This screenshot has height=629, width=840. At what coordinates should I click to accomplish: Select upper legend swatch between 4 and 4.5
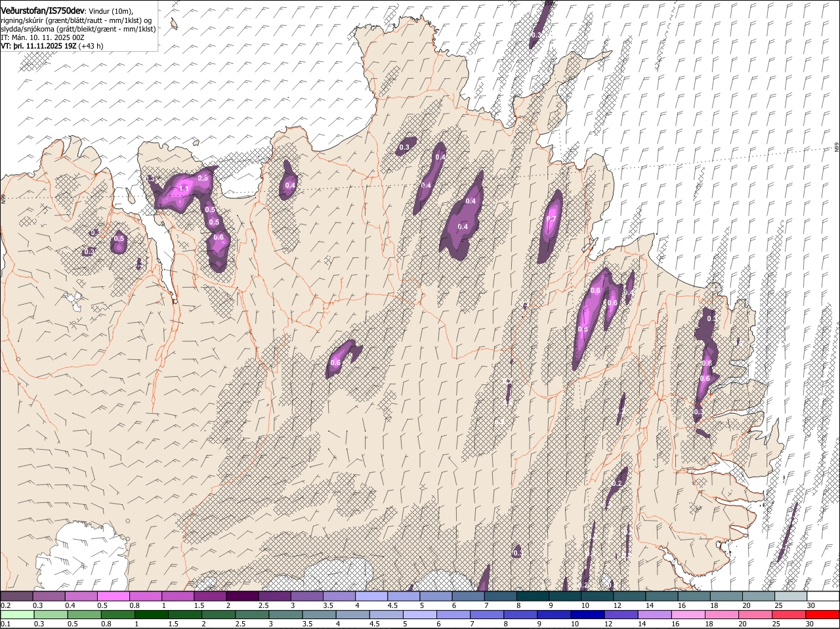[371, 596]
